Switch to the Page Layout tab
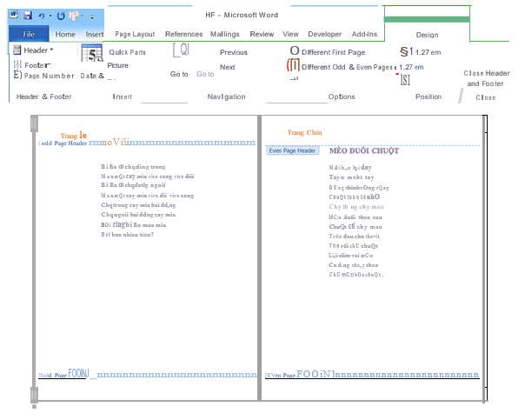 tap(134, 34)
